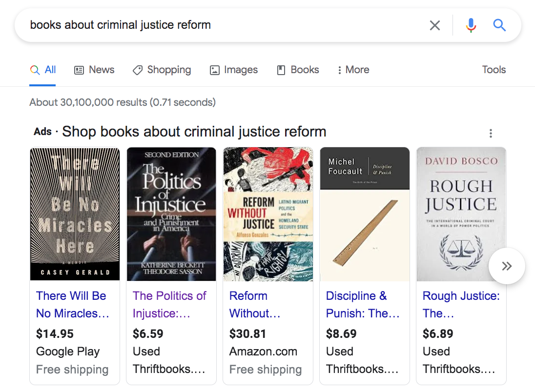The width and height of the screenshot is (535, 392).
Task: Open the Shopping tab
Action: [x=162, y=70]
